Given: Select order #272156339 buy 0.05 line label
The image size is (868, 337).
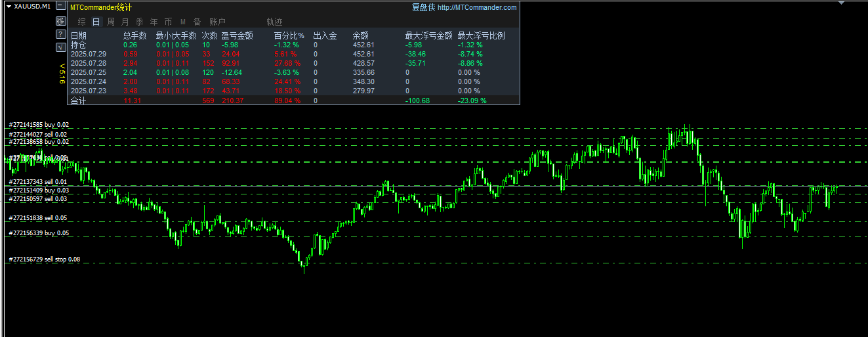Looking at the screenshot, I should (38, 233).
